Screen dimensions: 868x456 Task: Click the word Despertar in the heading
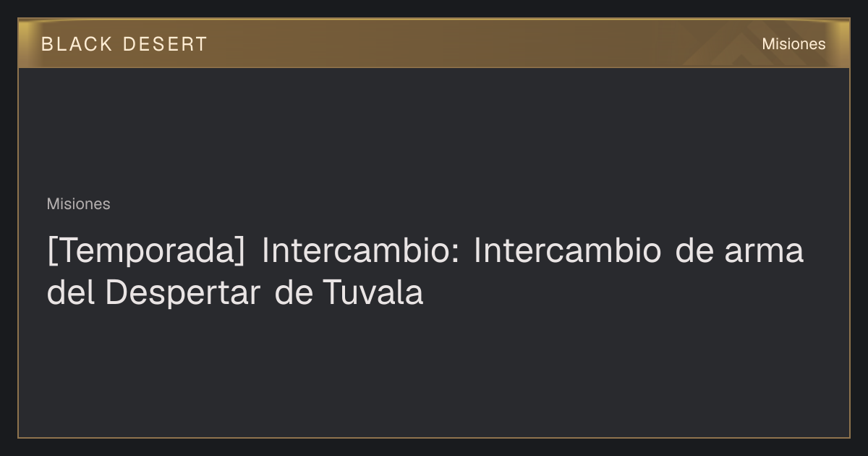(x=182, y=293)
